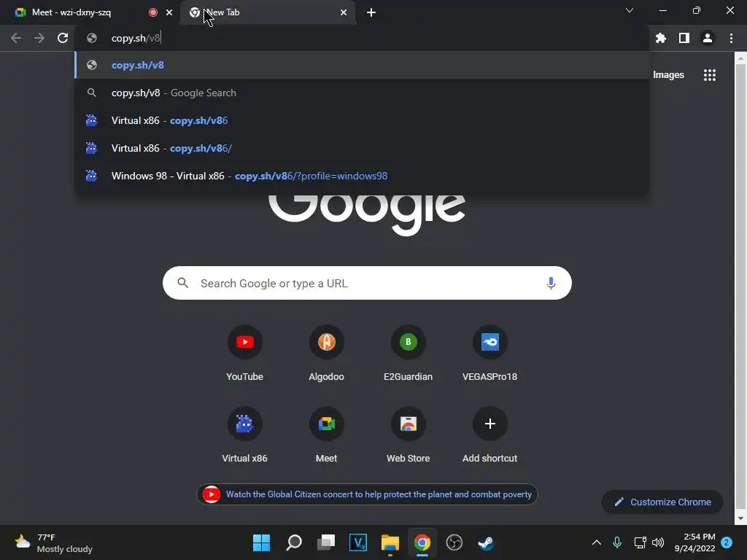This screenshot has height=560, width=747.
Task: Select Virtual x86 copy.sh/v86 suggestion
Action: point(362,120)
